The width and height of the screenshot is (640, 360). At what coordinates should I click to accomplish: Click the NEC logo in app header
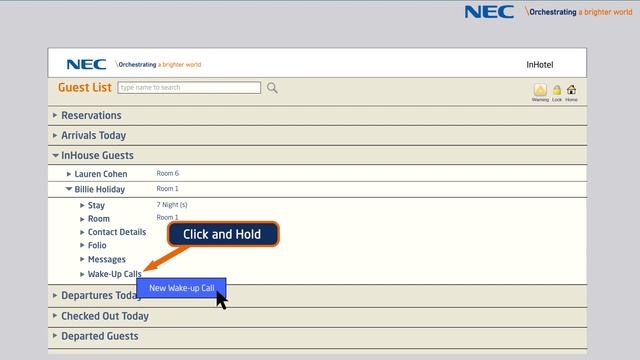click(86, 64)
